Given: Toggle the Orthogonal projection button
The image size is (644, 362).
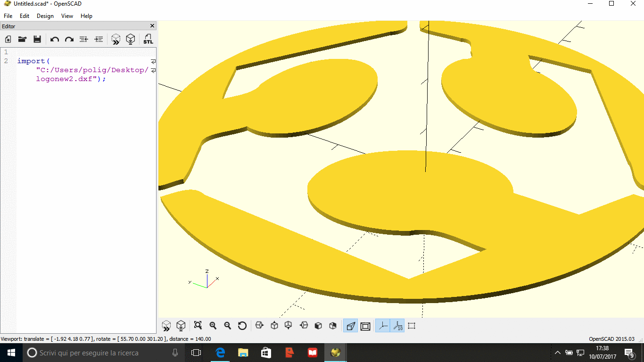Looking at the screenshot, I should click(365, 326).
